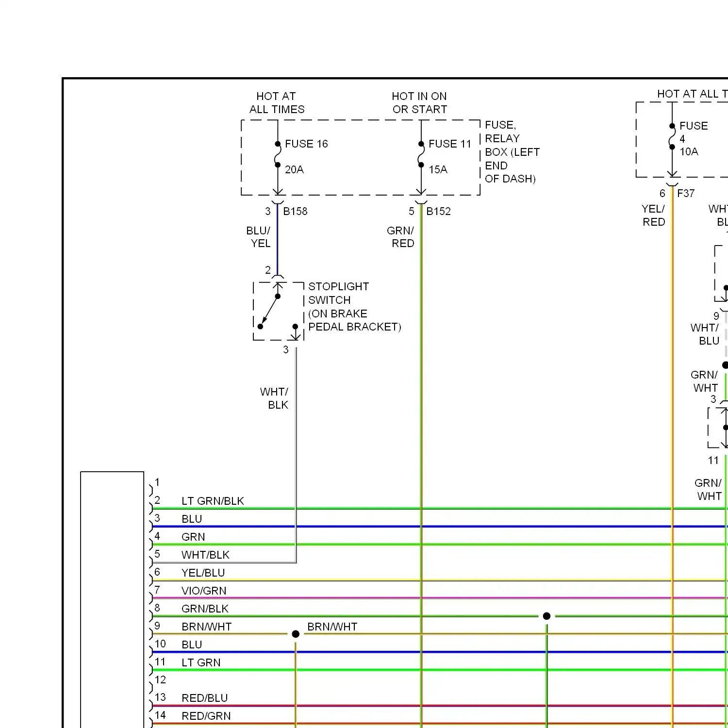Select the B152 connector label
This screenshot has height=728, width=728.
(438, 212)
